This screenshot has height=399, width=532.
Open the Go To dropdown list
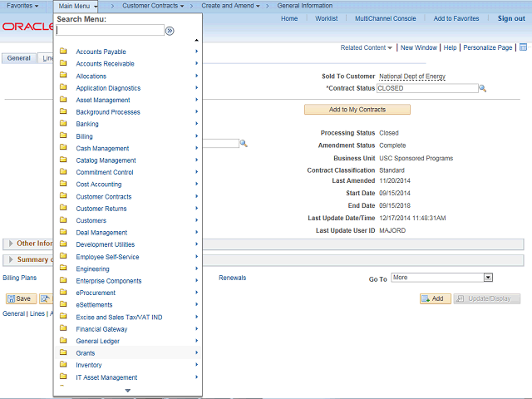point(488,278)
